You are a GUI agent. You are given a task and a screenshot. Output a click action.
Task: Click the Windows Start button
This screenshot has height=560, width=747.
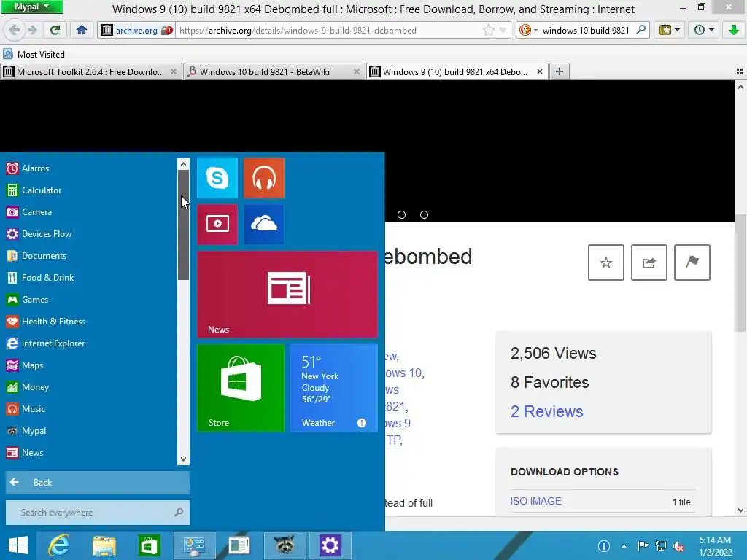coord(18,545)
